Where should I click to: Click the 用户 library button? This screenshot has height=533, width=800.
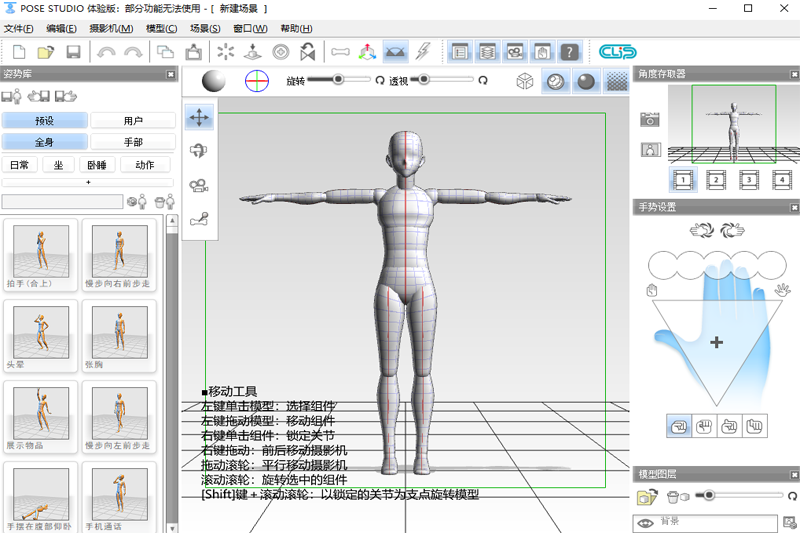[x=132, y=120]
